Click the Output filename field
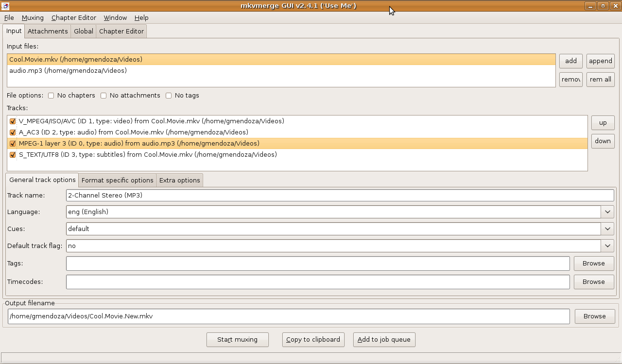 (x=289, y=316)
